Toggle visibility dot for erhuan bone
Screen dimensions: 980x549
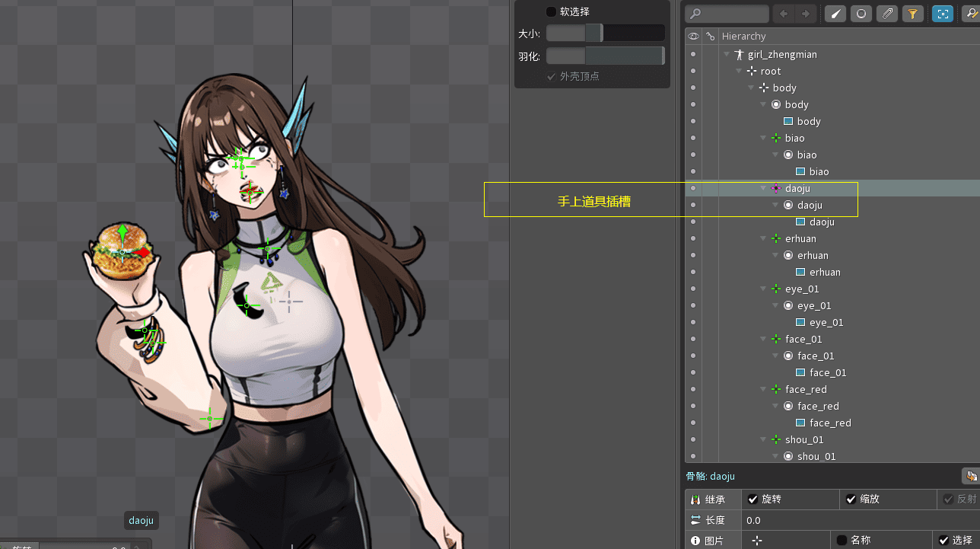pos(692,238)
